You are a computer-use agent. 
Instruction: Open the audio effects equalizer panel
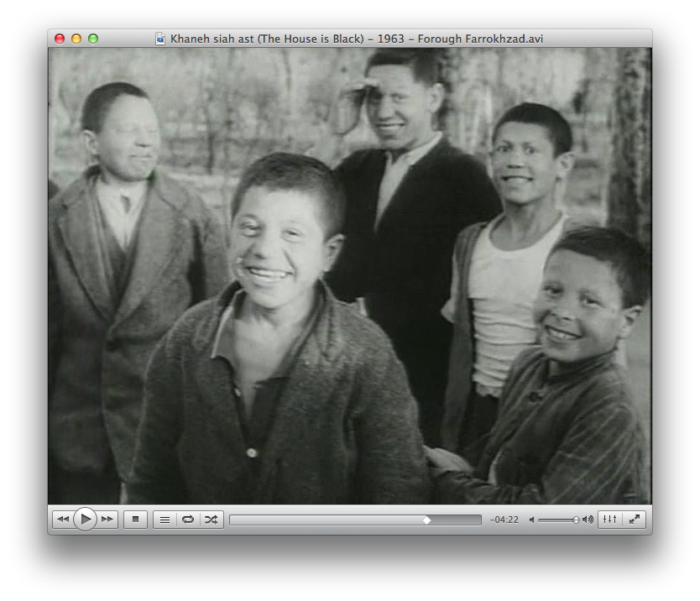[x=610, y=520]
